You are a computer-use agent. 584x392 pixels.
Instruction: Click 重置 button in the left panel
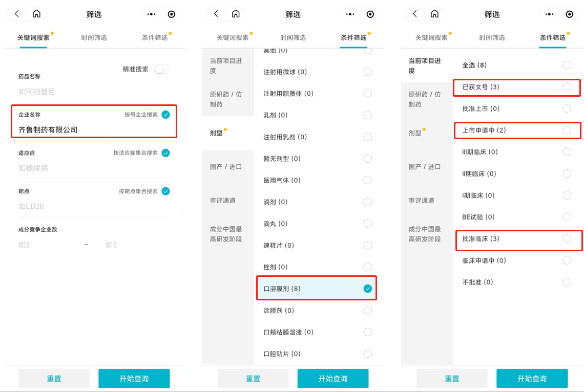54,379
